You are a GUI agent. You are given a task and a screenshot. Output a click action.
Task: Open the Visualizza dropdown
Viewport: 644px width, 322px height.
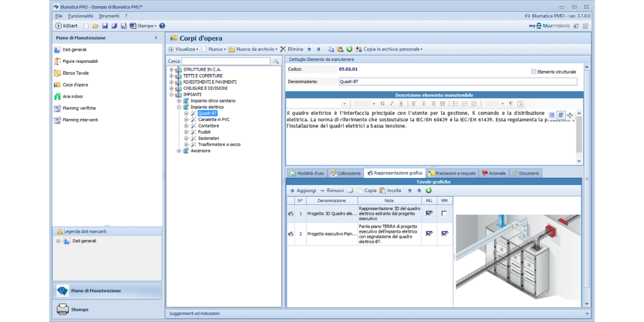pos(184,49)
